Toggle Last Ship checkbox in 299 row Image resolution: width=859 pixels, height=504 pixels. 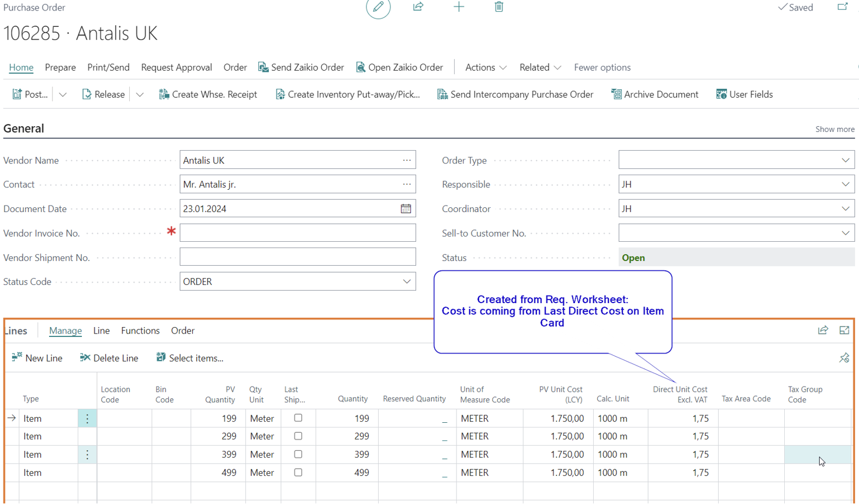click(x=298, y=436)
